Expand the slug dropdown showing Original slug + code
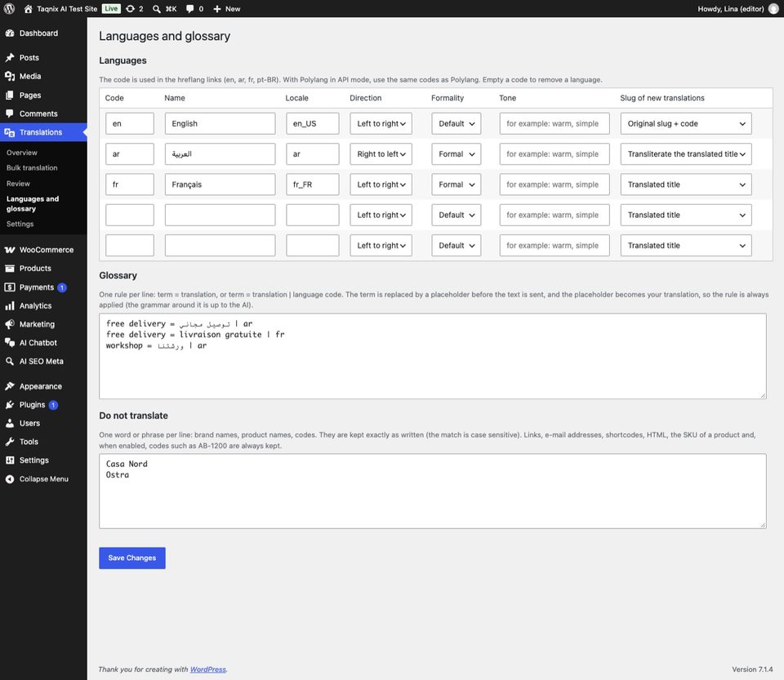 (686, 123)
